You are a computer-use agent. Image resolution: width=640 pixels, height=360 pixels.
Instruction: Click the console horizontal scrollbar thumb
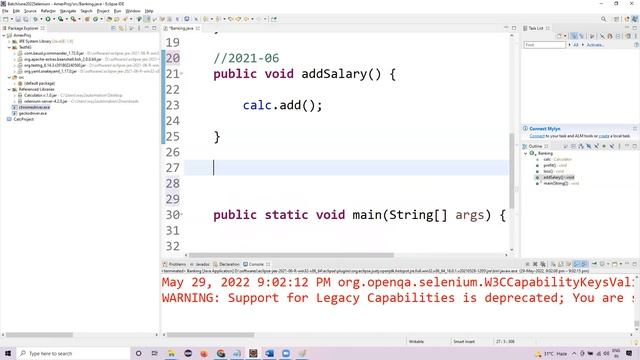[210, 335]
